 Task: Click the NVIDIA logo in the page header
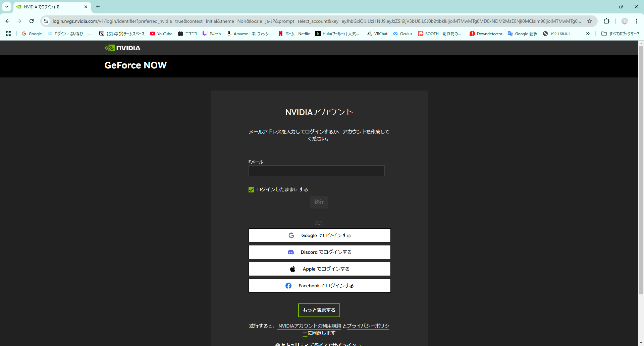(123, 48)
